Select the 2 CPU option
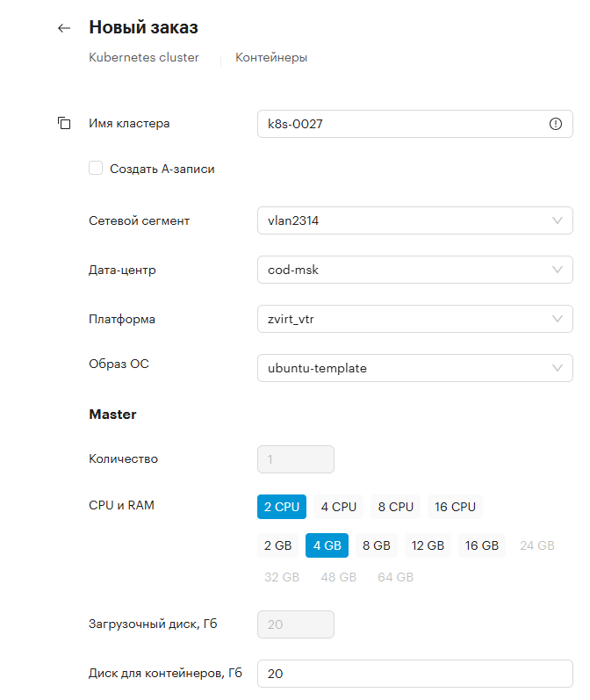The height and width of the screenshot is (700, 590). pyautogui.click(x=282, y=507)
